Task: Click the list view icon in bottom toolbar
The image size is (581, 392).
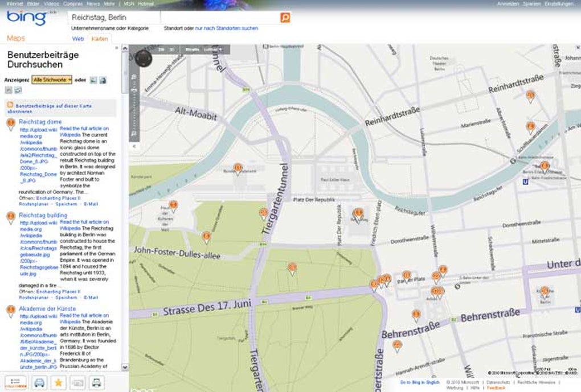Action: (15, 383)
